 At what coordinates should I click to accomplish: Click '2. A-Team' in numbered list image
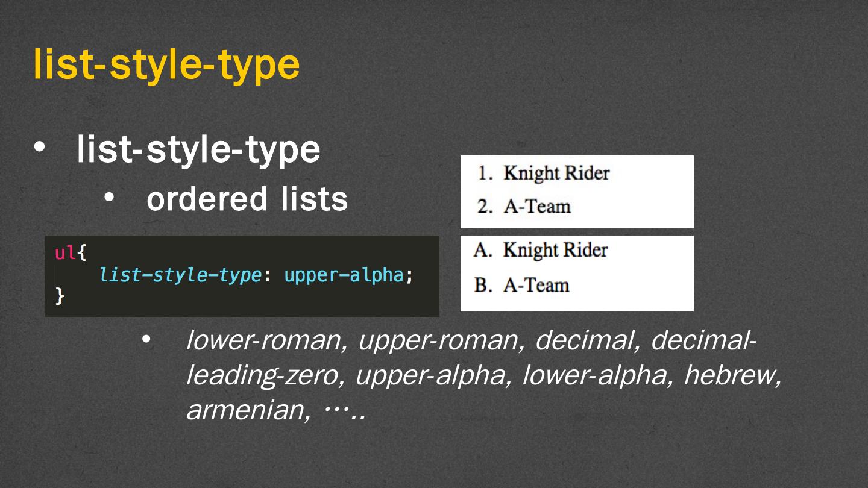tap(524, 207)
